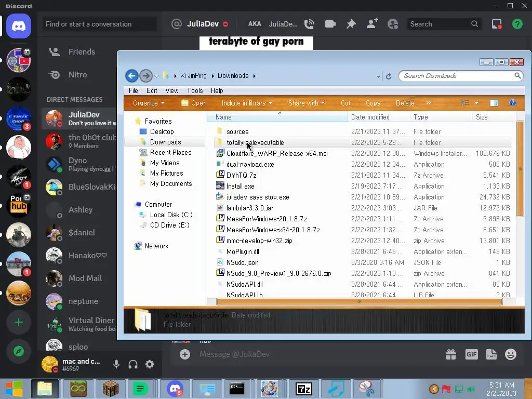Start a video call in Discord
The width and height of the screenshot is (532, 399).
point(330,24)
